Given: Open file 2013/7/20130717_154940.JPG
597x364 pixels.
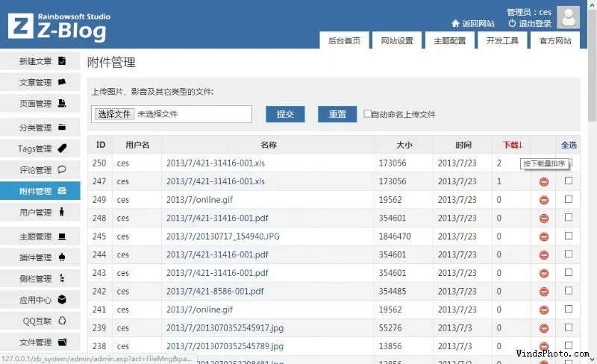Looking at the screenshot, I should 222,236.
